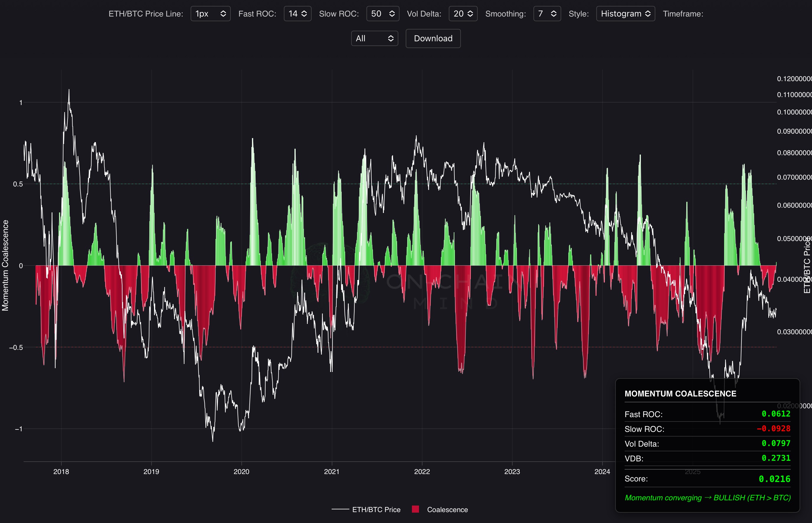Change Style from Histogram dropdown
This screenshot has height=523, width=812.
(x=625, y=14)
